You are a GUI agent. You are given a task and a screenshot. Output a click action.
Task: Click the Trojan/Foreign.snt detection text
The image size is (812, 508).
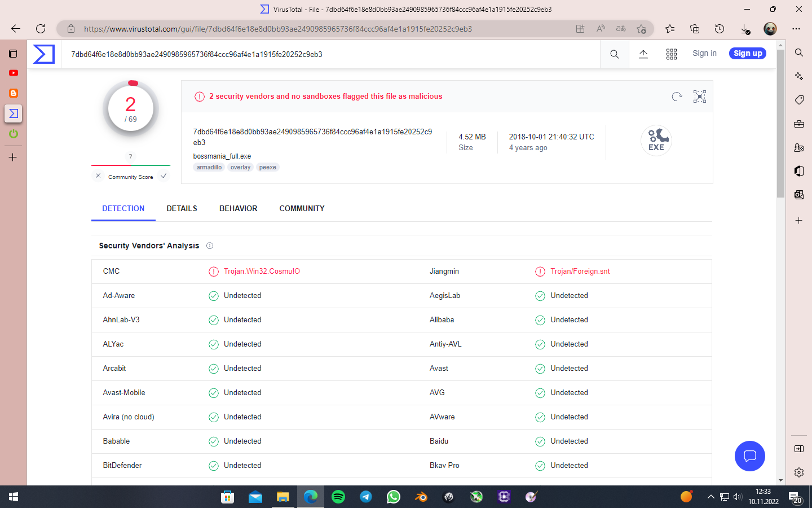pos(580,271)
